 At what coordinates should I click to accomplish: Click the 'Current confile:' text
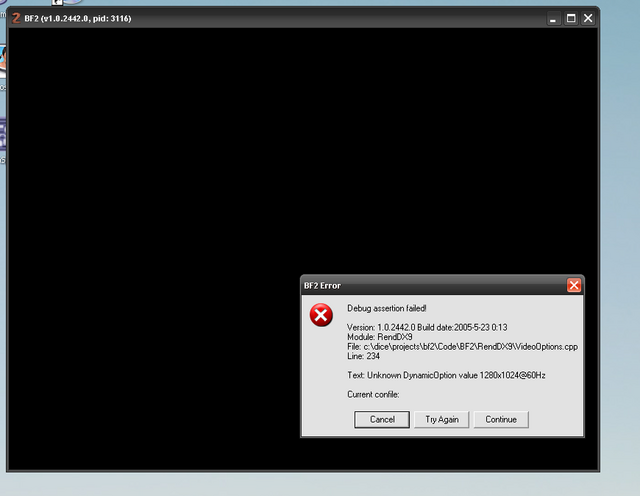coord(373,394)
